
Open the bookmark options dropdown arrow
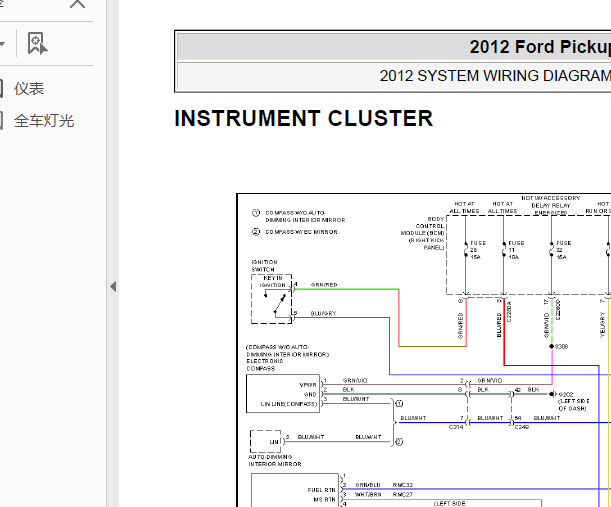(x=2, y=44)
